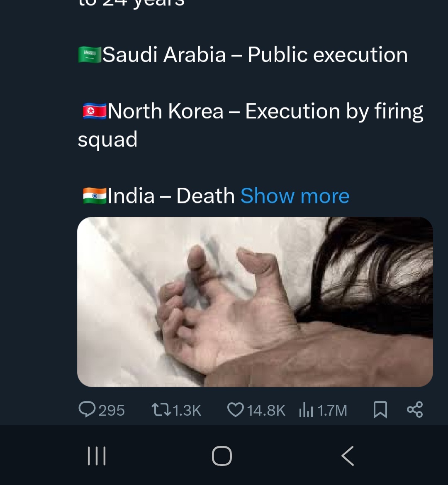Open post analytics bar chart icon

(306, 410)
